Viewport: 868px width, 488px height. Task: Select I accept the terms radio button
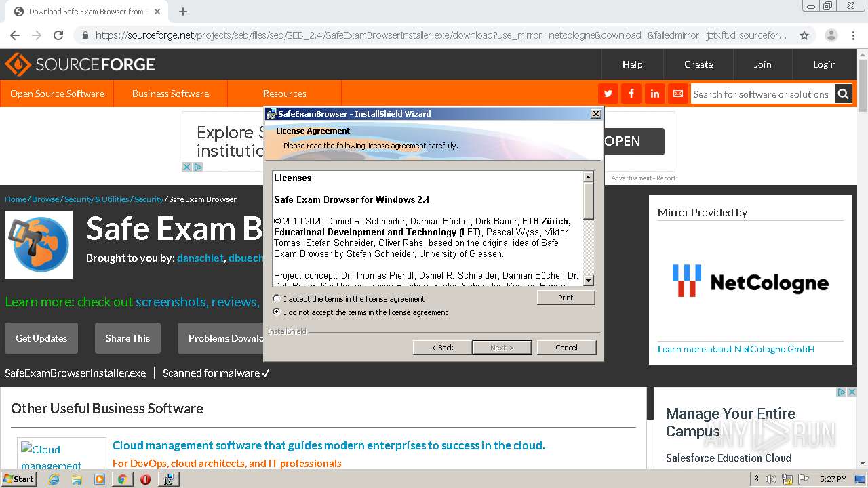pos(276,298)
